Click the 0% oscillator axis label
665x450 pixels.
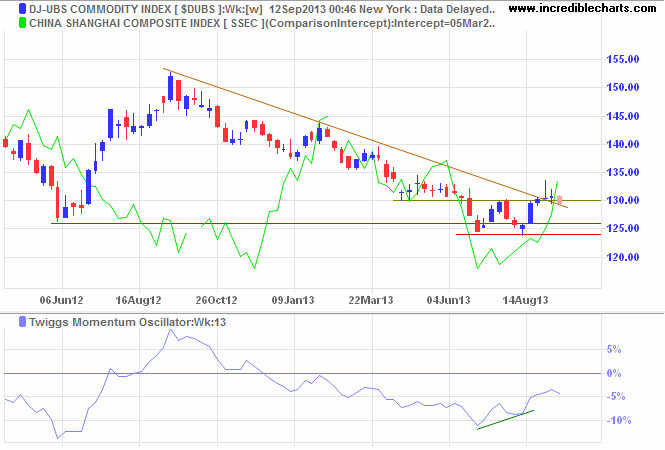point(614,374)
